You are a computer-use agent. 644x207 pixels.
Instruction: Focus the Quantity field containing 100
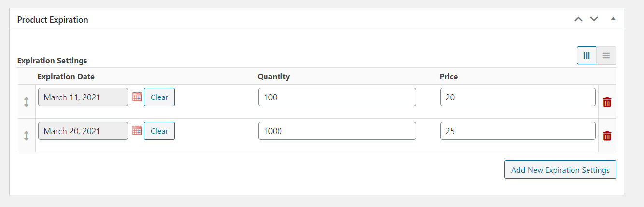[x=337, y=97]
